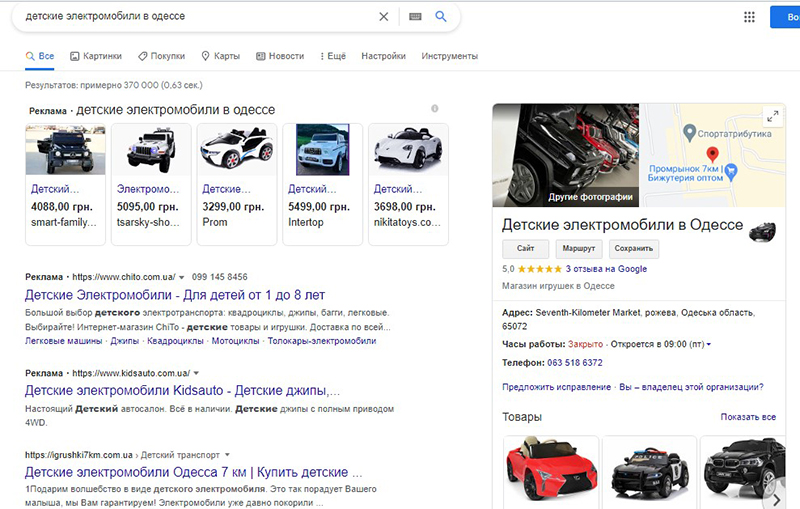Select the Все results tab
Viewport: 800px width, 509px height.
click(40, 56)
